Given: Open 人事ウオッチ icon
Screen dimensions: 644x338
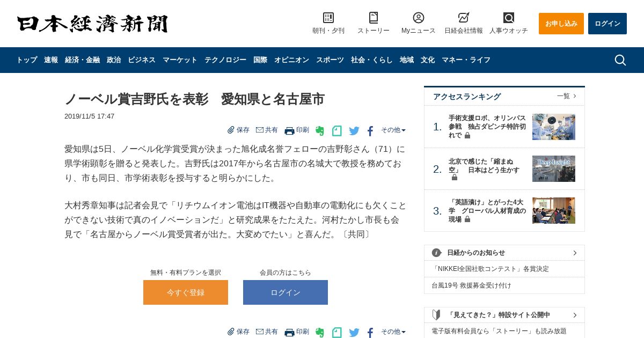Looking at the screenshot, I should coord(509,18).
